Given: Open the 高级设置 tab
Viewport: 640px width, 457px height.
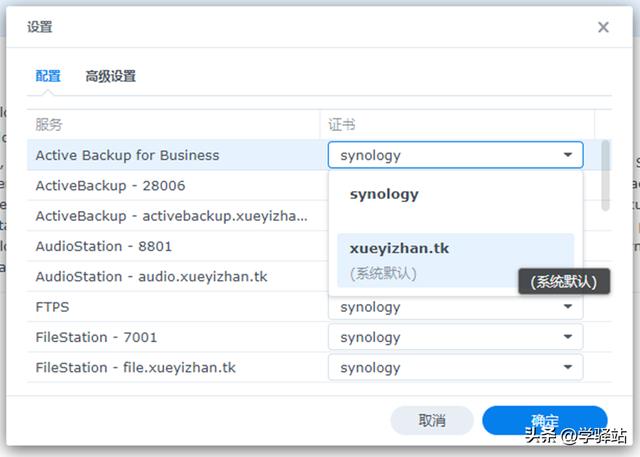Looking at the screenshot, I should (110, 76).
